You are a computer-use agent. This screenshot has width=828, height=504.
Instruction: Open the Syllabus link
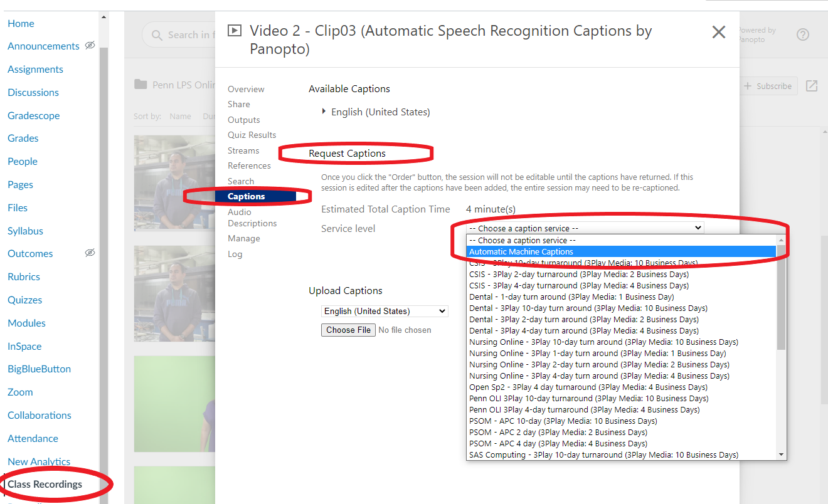pos(25,231)
